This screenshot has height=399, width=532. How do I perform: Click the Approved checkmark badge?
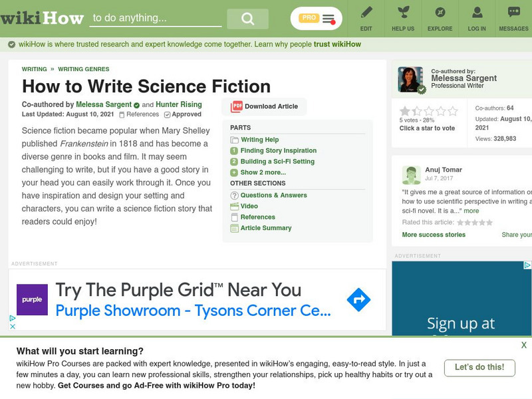tap(166, 114)
